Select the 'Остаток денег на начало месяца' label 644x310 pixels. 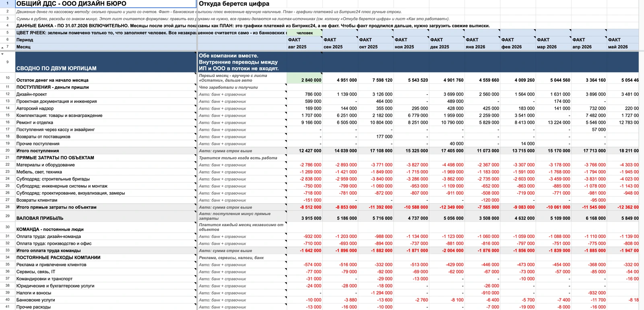(106, 78)
